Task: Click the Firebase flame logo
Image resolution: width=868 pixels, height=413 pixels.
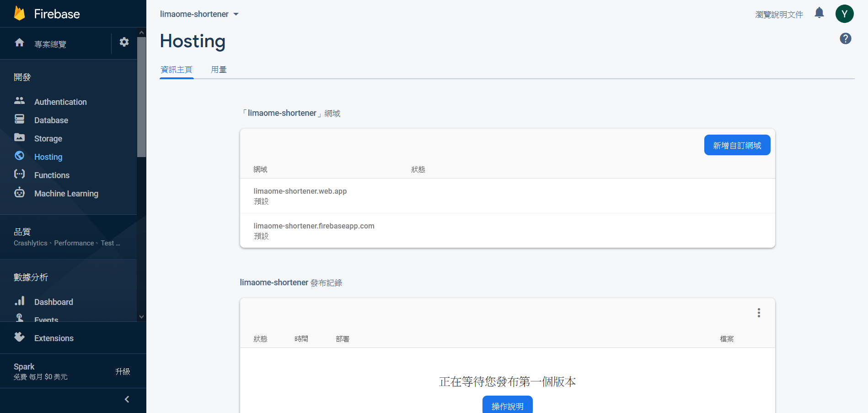Action: click(19, 14)
